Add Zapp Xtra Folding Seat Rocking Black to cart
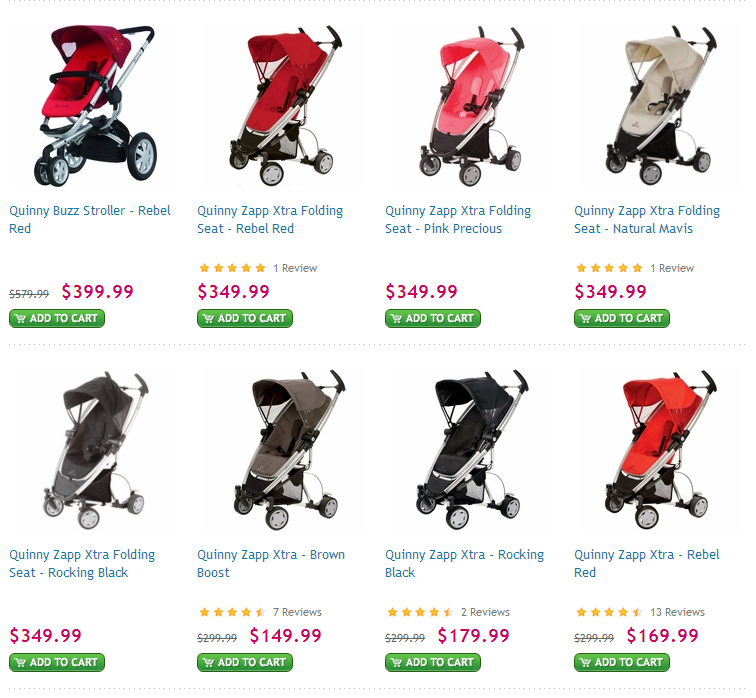756x698 pixels. (x=57, y=662)
